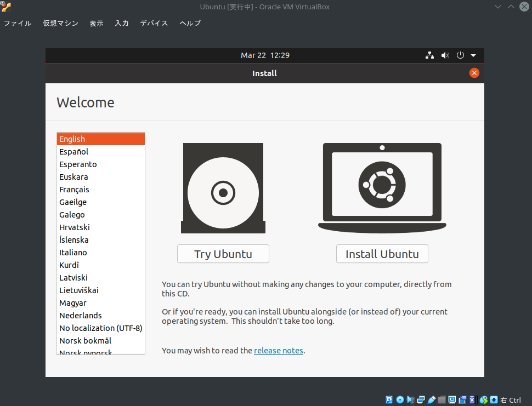Viewport: 532px width, 406px height.
Task: Minimize the VirtualBox window with down chevron
Action: pyautogui.click(x=498, y=7)
